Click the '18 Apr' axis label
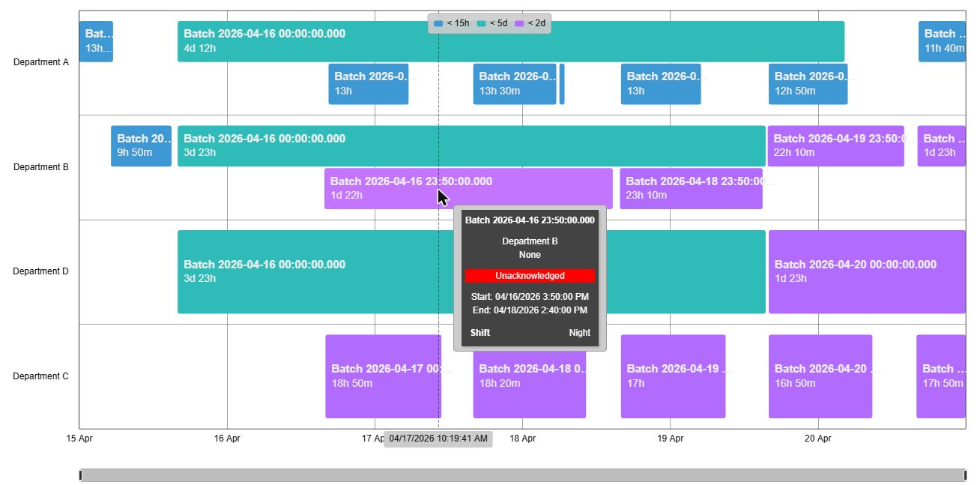 (x=522, y=438)
